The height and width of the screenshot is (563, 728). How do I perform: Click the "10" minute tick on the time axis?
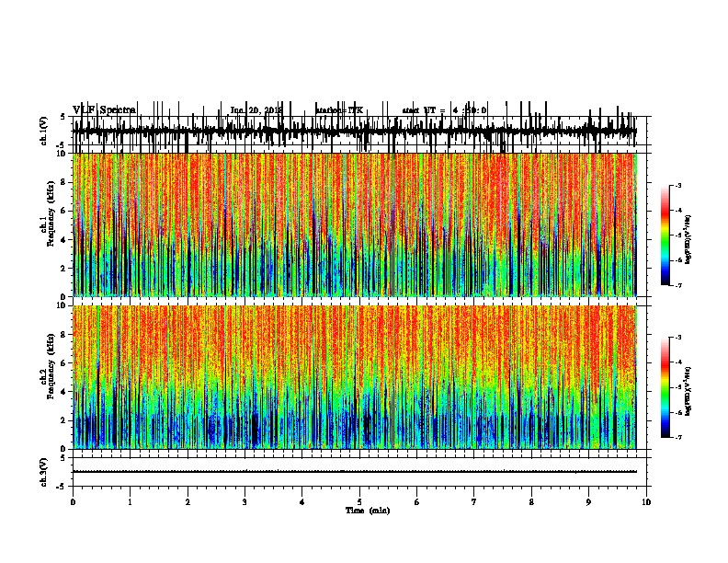coord(646,502)
